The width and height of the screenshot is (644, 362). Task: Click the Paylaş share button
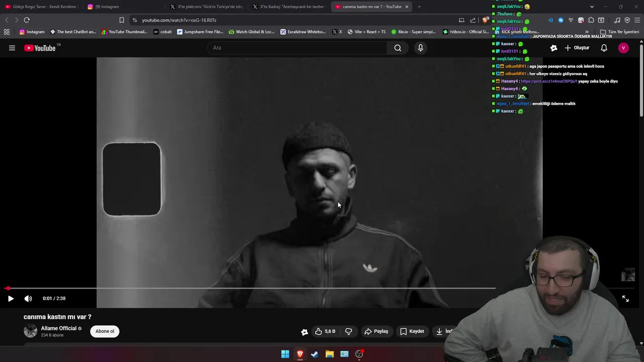point(376,331)
